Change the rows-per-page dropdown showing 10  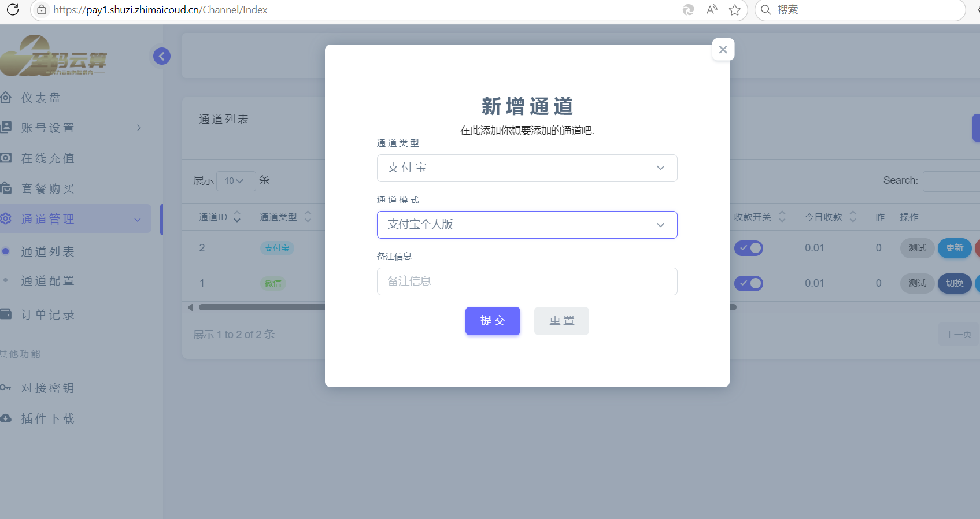(x=236, y=181)
